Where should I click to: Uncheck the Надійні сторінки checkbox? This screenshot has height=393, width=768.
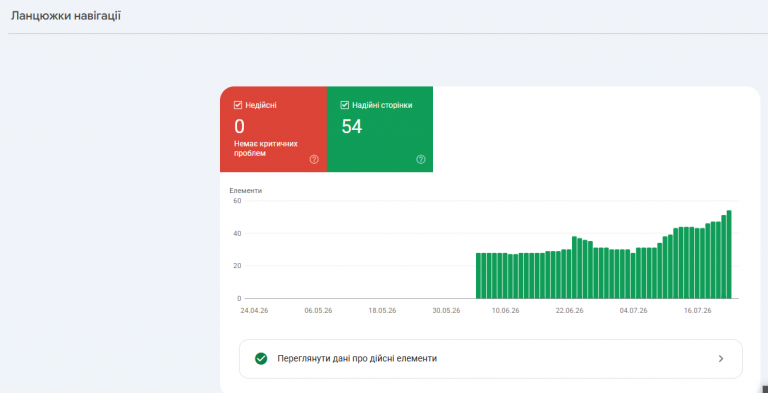(x=344, y=105)
